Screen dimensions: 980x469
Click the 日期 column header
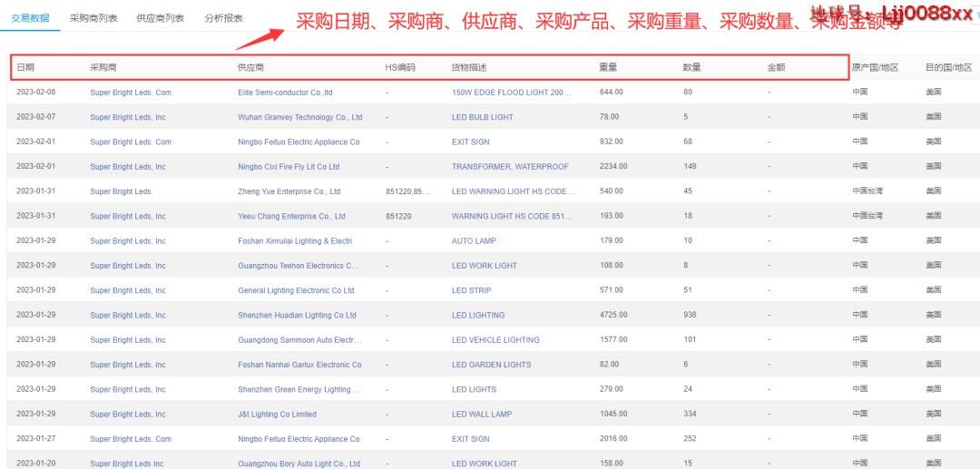pyautogui.click(x=25, y=68)
